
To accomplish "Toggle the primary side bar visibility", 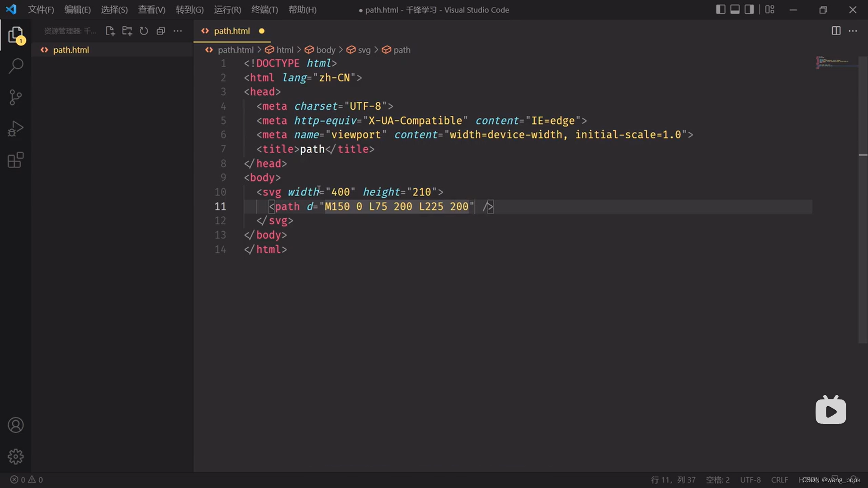I will (x=721, y=9).
